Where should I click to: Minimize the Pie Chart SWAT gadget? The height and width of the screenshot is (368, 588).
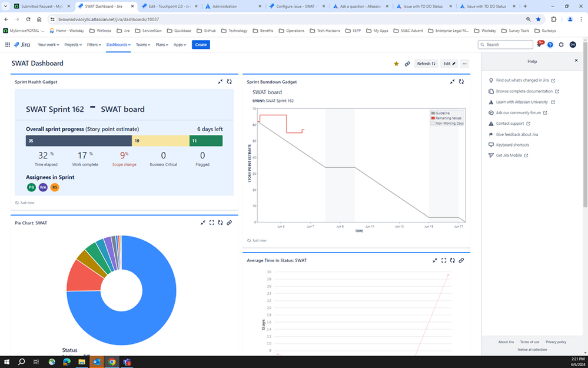(x=203, y=223)
